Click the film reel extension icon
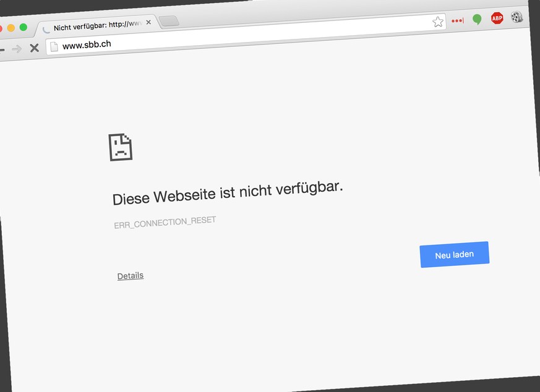Image resolution: width=540 pixels, height=392 pixels. (x=516, y=17)
